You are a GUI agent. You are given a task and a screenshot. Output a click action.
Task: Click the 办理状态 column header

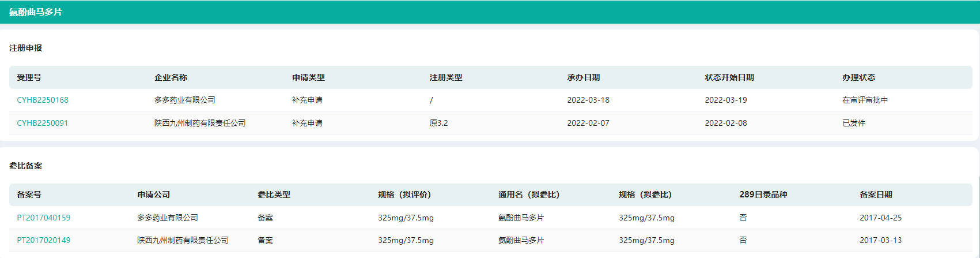click(858, 77)
